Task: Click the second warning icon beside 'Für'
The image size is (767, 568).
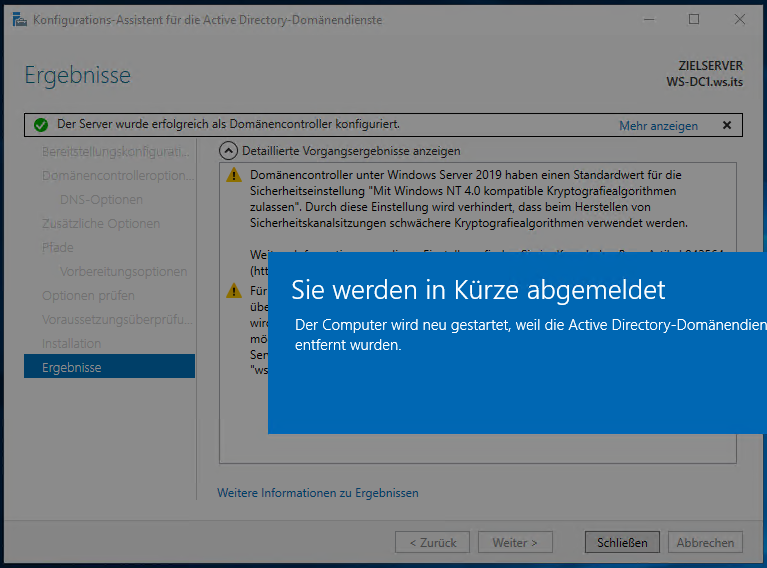Action: [234, 291]
